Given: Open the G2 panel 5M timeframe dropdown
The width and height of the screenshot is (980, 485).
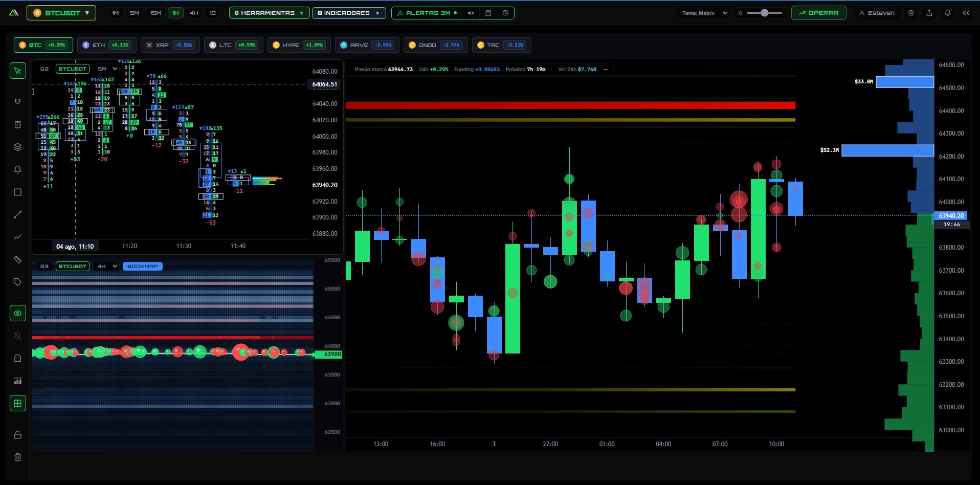Looking at the screenshot, I should click(107, 69).
